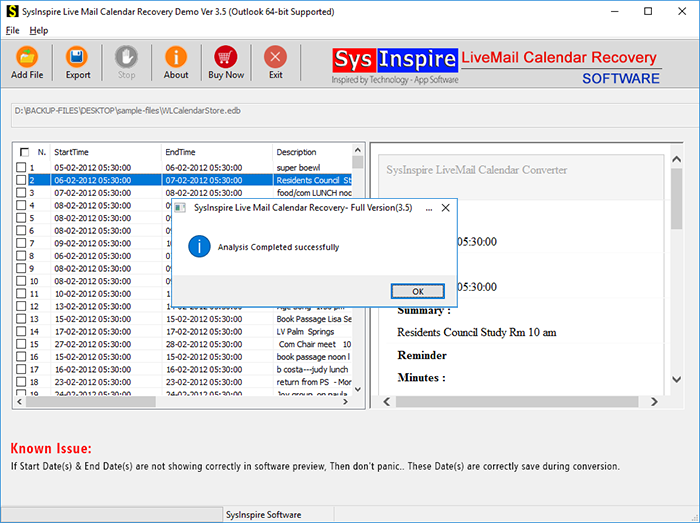Viewport: 700px width, 523px height.
Task: Select the 'Residents Council' highlighted row
Action: click(x=183, y=180)
